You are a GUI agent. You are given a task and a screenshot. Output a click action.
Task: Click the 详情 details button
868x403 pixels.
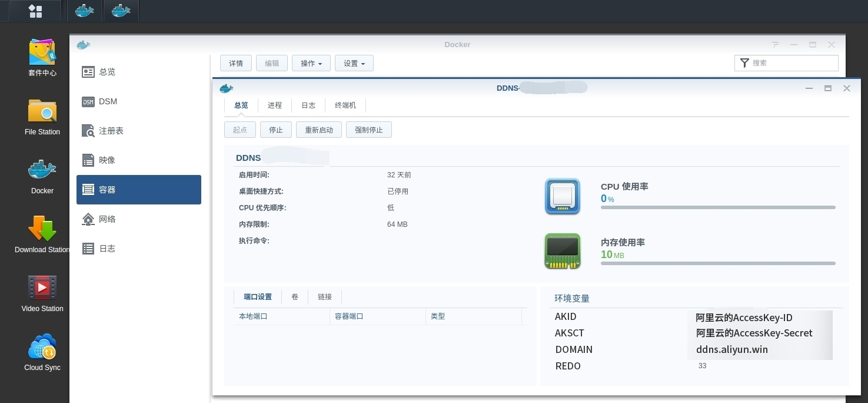click(236, 63)
